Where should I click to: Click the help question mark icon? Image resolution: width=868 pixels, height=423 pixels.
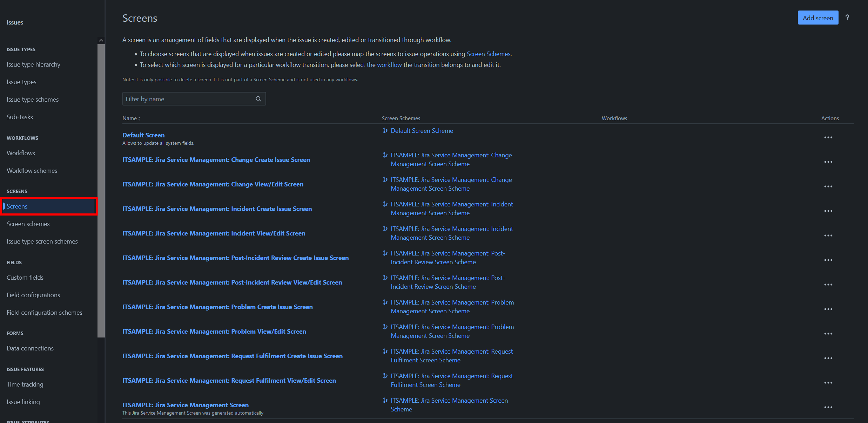click(847, 18)
